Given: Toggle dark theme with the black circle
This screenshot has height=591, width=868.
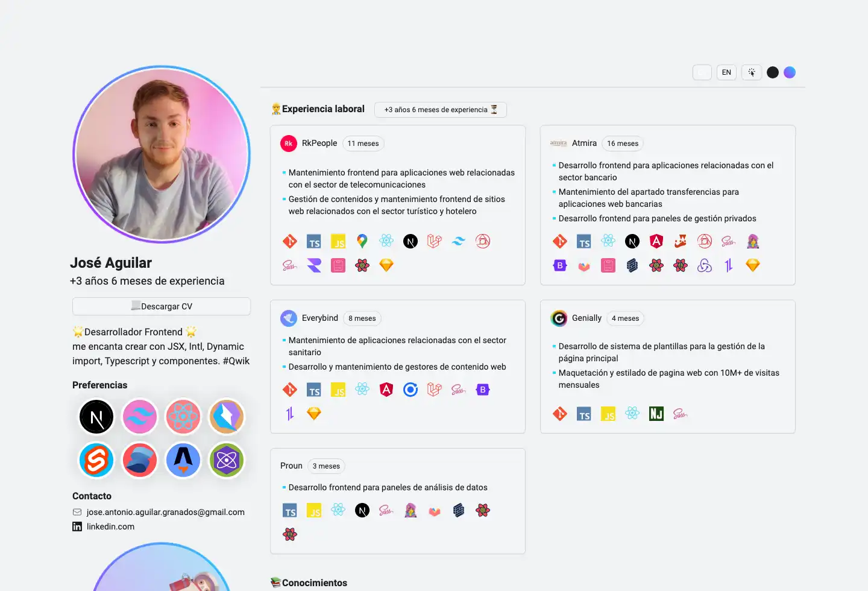Looking at the screenshot, I should tap(773, 72).
